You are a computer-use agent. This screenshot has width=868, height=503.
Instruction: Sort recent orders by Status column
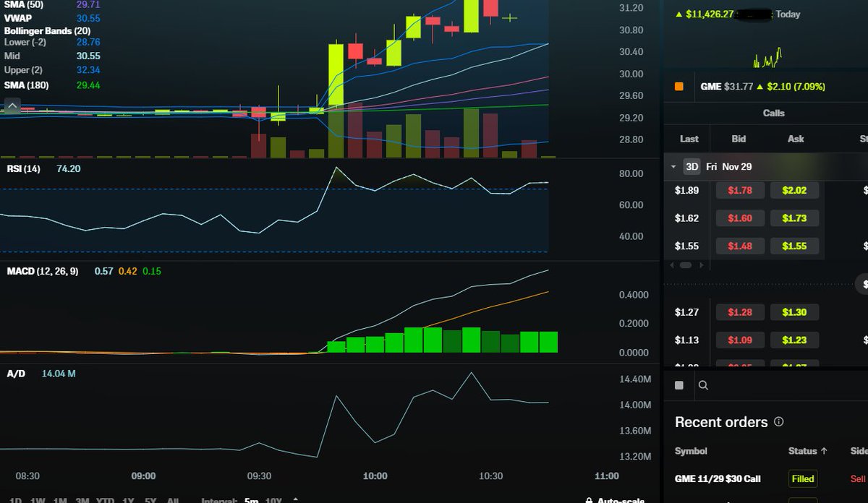click(x=809, y=451)
